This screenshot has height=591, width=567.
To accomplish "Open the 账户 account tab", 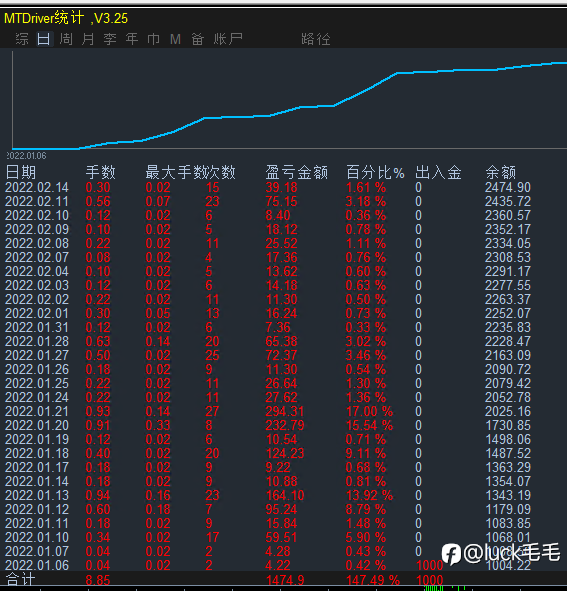I will point(228,39).
